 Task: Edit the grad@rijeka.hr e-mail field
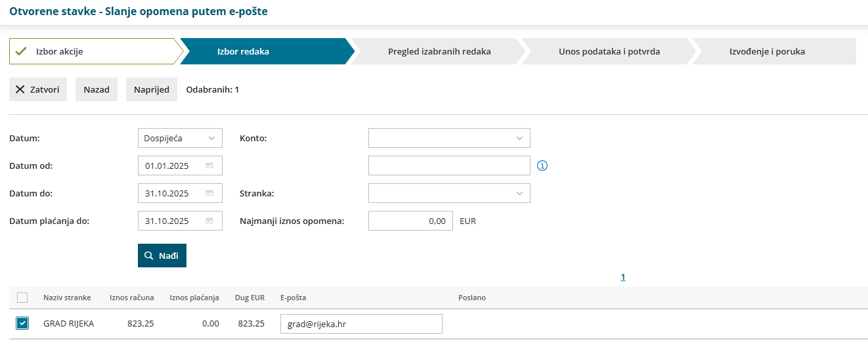click(x=361, y=324)
